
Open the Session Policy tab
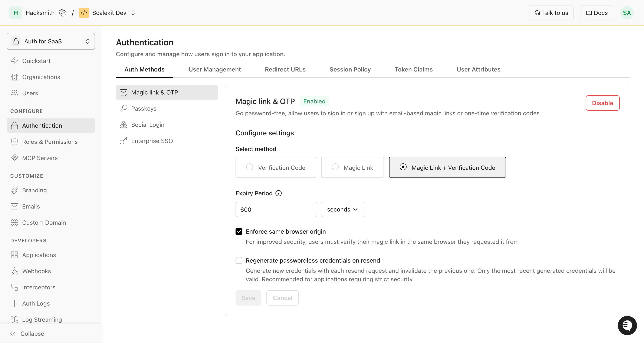click(350, 69)
